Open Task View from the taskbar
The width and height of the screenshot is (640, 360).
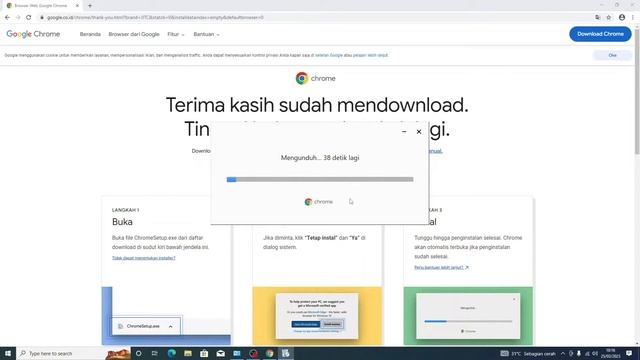(155, 353)
